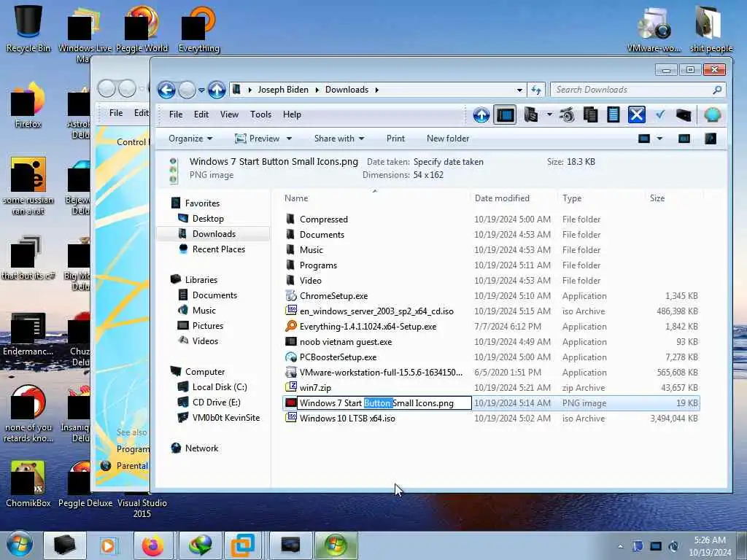Image resolution: width=747 pixels, height=560 pixels.
Task: Open the Edit menu in Downloads window
Action: pos(201,114)
